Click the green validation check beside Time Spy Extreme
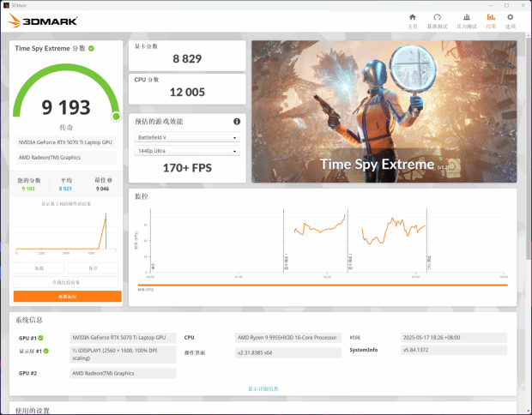Viewport: 532px width, 415px height. tap(91, 49)
